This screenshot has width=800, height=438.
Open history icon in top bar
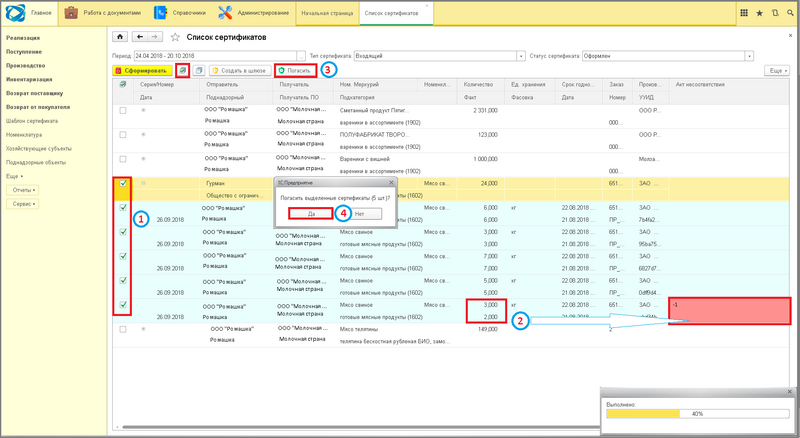pos(775,13)
